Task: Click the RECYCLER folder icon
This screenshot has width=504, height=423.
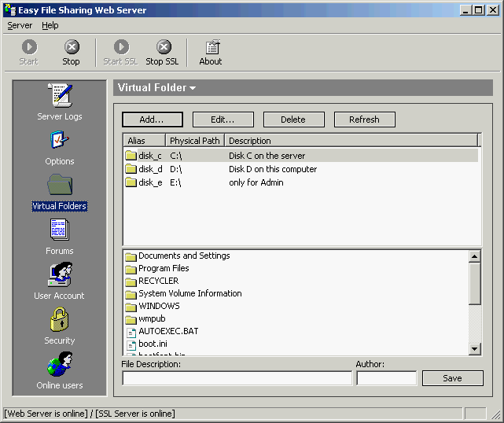Action: click(x=131, y=281)
